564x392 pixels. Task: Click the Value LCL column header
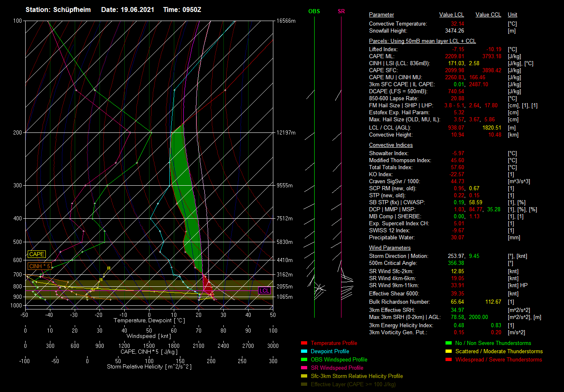(x=451, y=15)
